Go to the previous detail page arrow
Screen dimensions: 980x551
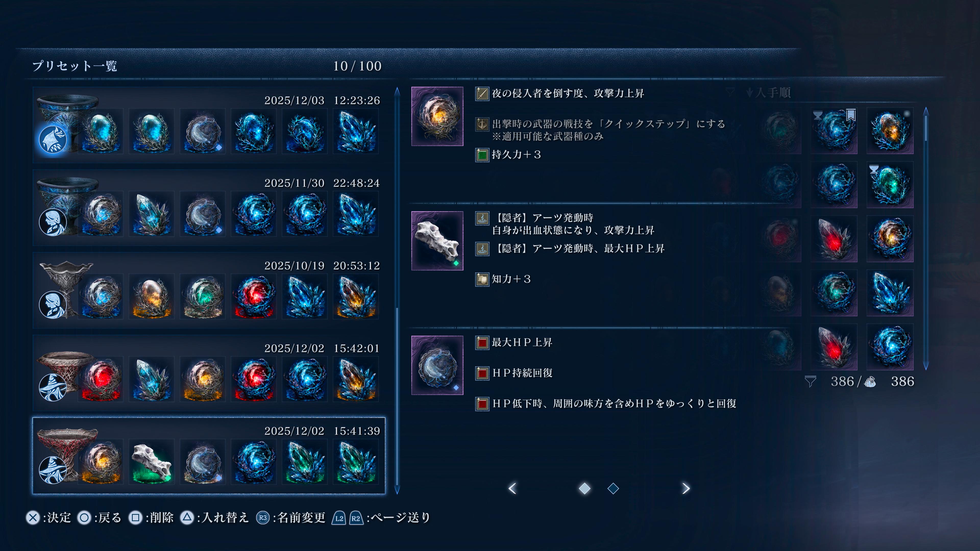click(512, 488)
